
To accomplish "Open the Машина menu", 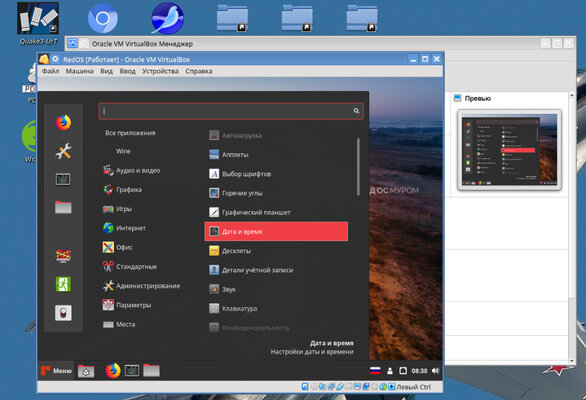I will [80, 71].
